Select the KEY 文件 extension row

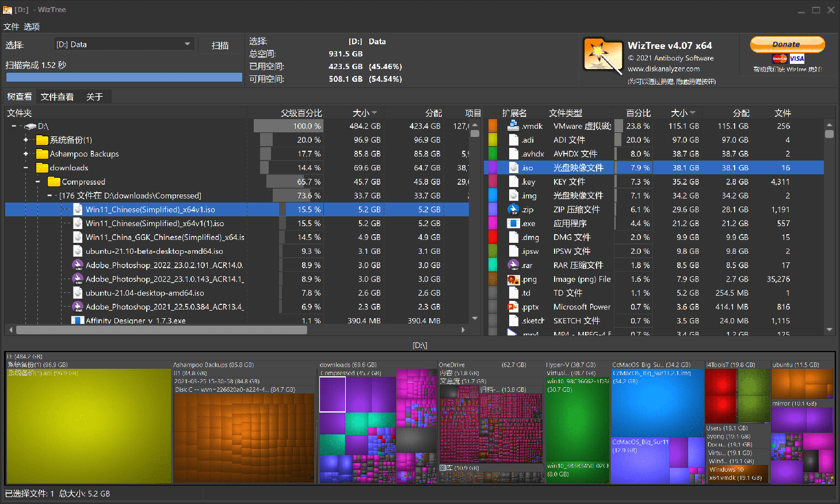pos(656,181)
